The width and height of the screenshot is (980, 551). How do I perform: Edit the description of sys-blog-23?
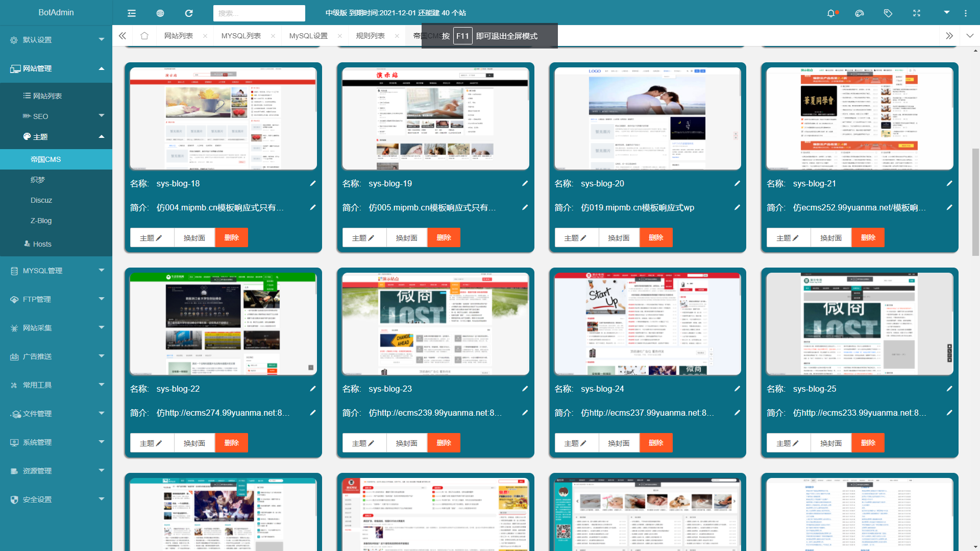pyautogui.click(x=525, y=413)
